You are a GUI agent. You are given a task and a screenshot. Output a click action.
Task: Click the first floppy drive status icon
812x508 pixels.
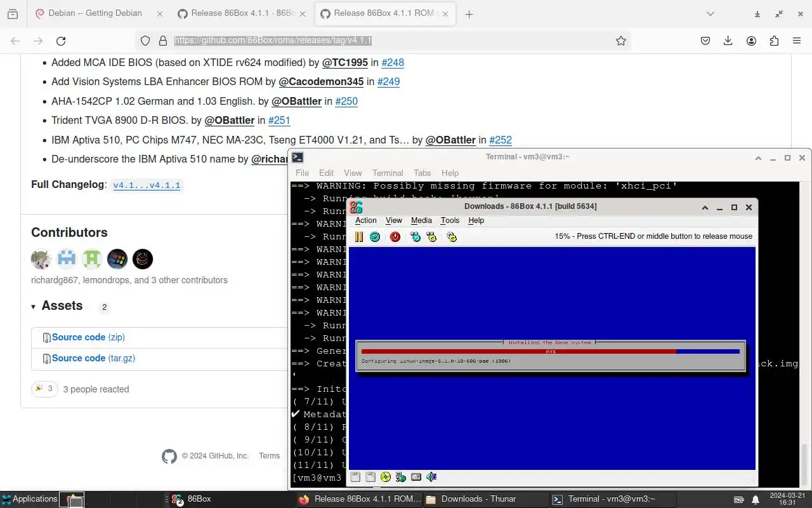[355, 477]
